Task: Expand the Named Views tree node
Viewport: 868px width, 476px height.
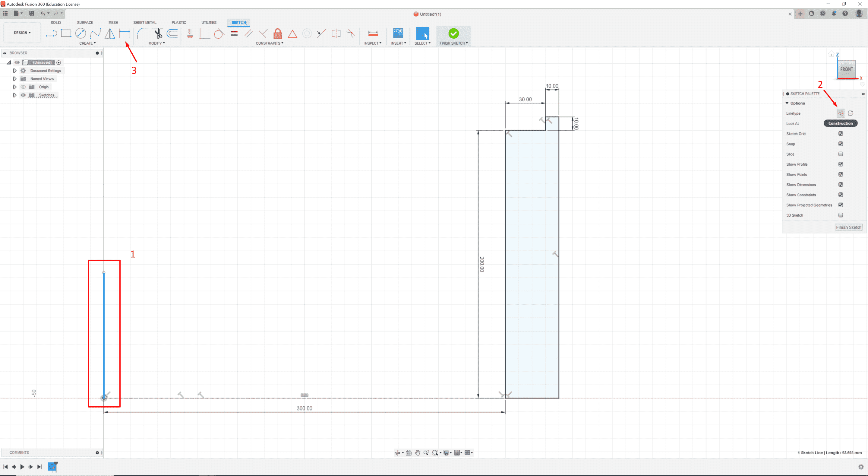Action: pyautogui.click(x=15, y=79)
